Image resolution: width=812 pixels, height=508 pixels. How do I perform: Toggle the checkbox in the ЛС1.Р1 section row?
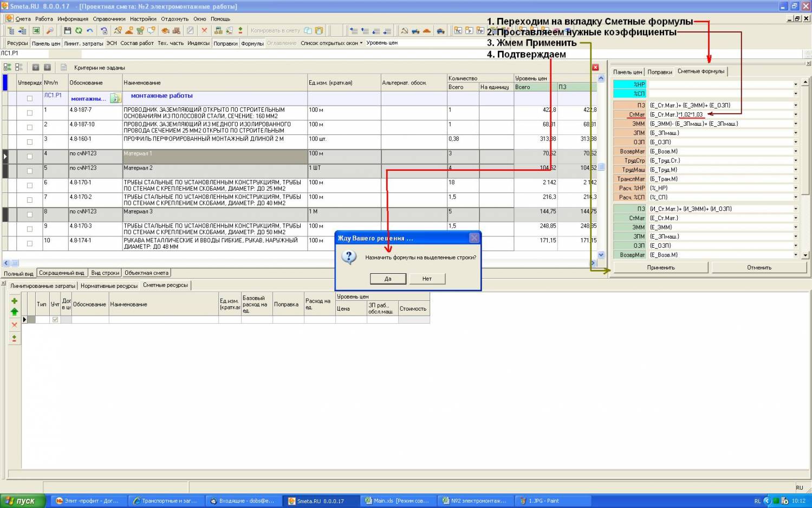[x=30, y=98]
